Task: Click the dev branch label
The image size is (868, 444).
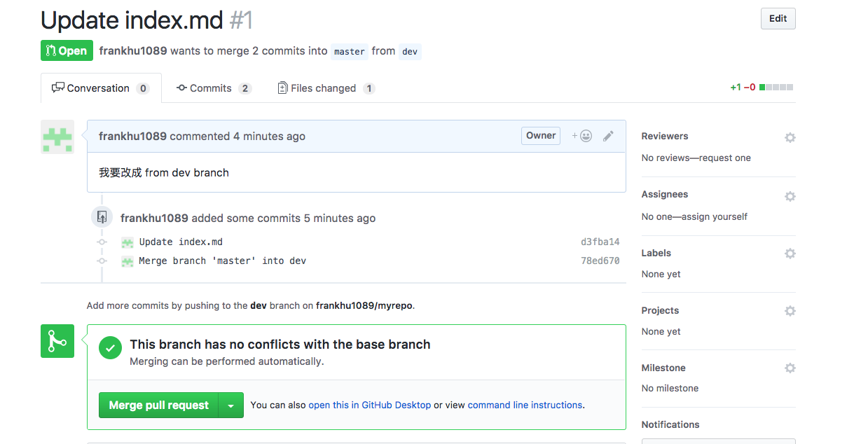Action: [x=410, y=51]
